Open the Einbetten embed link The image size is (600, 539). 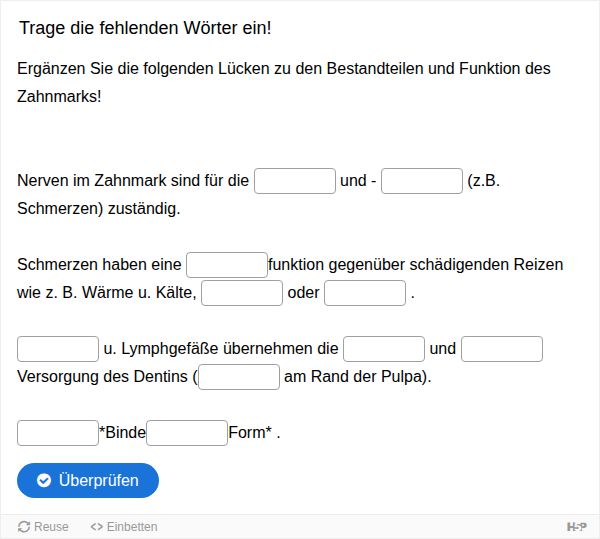tap(124, 527)
